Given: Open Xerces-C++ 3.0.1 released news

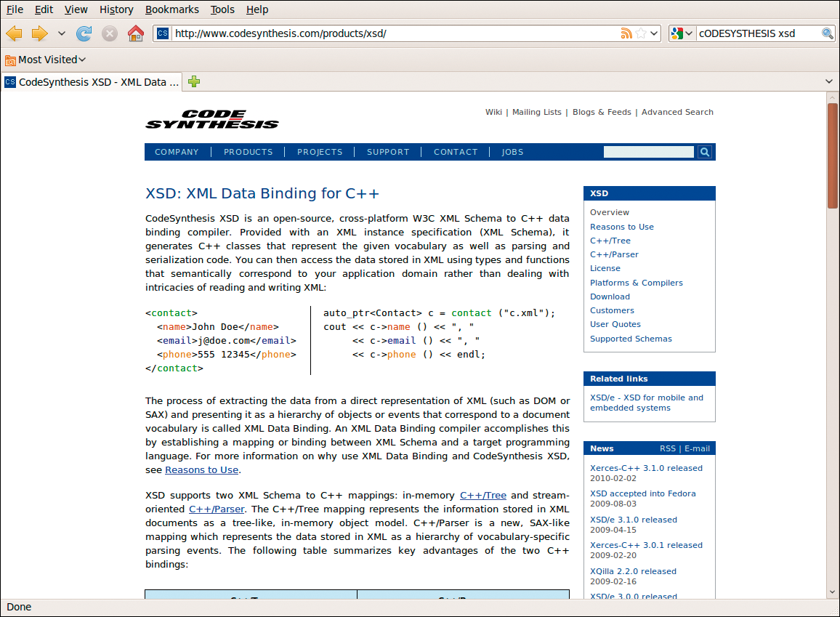Looking at the screenshot, I should click(x=646, y=545).
